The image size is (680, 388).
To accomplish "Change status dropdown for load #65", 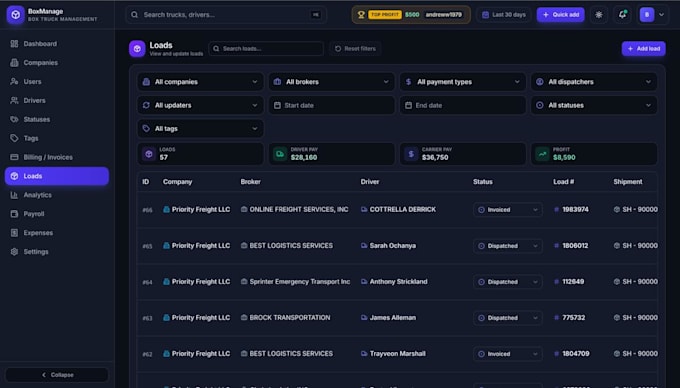I will click(507, 246).
